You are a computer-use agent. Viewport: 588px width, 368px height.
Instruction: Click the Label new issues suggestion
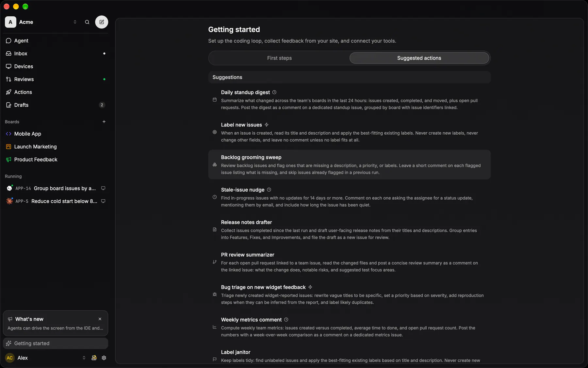tap(350, 132)
